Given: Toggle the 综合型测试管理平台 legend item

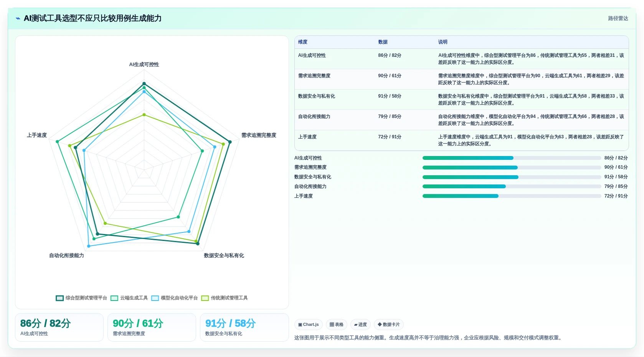Looking at the screenshot, I should [81, 298].
